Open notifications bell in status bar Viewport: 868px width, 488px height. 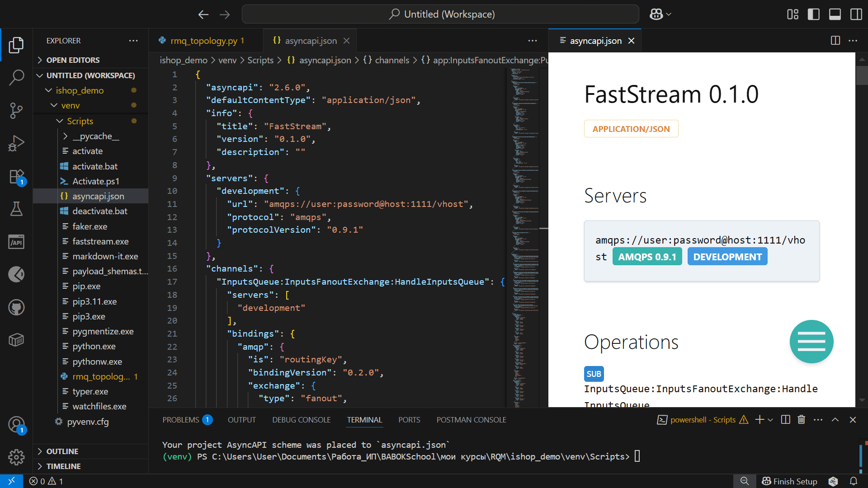[854, 481]
